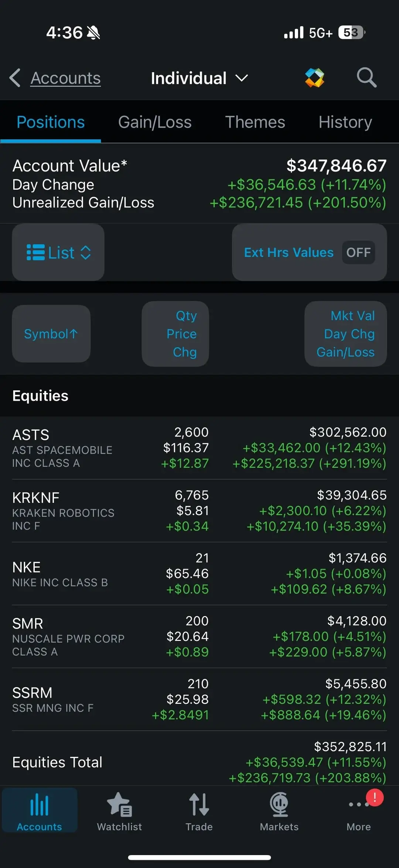Go back via the Accounts link
The width and height of the screenshot is (399, 868).
tap(66, 78)
